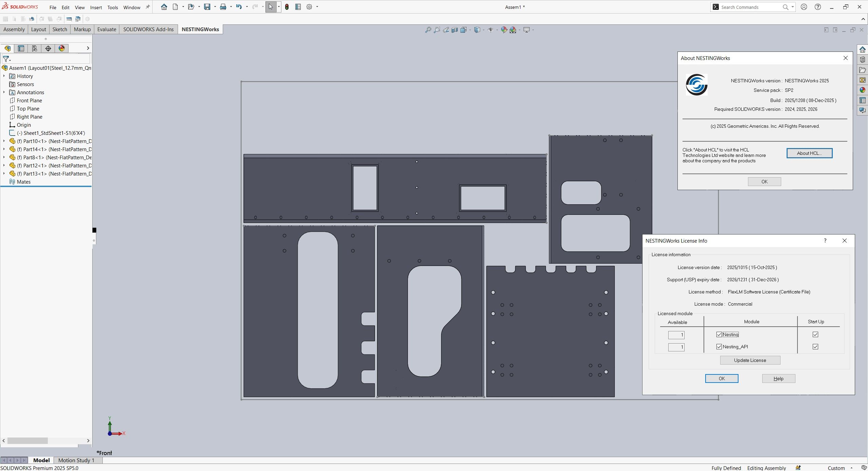Expand the History tree node
This screenshot has width=868, height=471.
click(4, 76)
